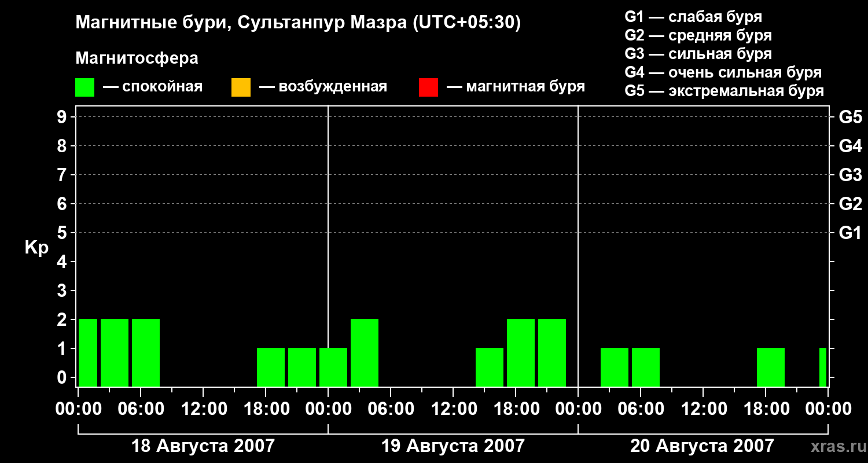Click the Kp 2 bar around 03:00 on 18 Августа

(x=115, y=352)
